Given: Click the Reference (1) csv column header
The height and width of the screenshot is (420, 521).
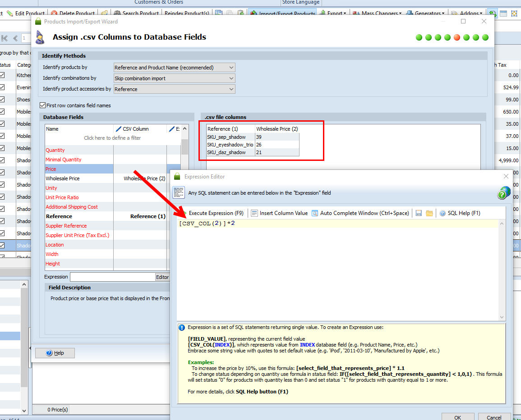Looking at the screenshot, I should pos(231,129).
